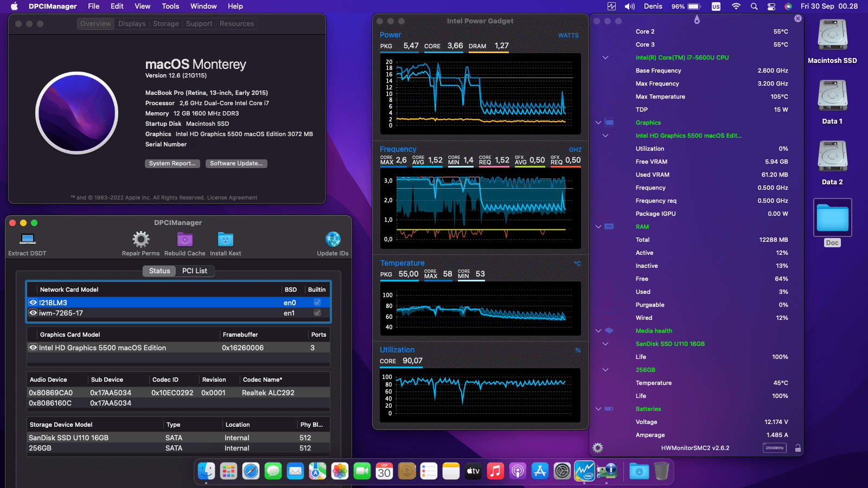Toggle Builtin checkbox for iwm-7265-17
Image resolution: width=868 pixels, height=488 pixels.
(317, 313)
